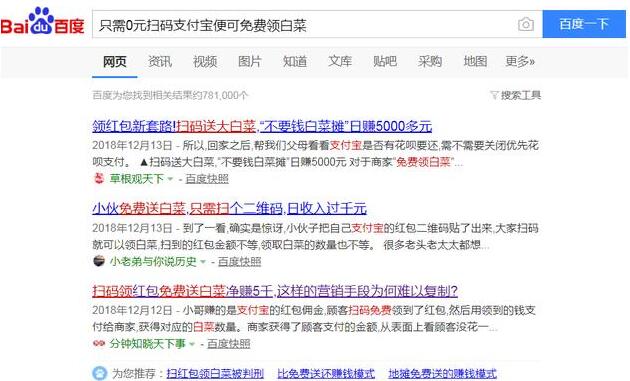The height and width of the screenshot is (381, 630).
Task: Expand dropdown arrow beside 小老弟与你说历史
Action: click(x=203, y=262)
